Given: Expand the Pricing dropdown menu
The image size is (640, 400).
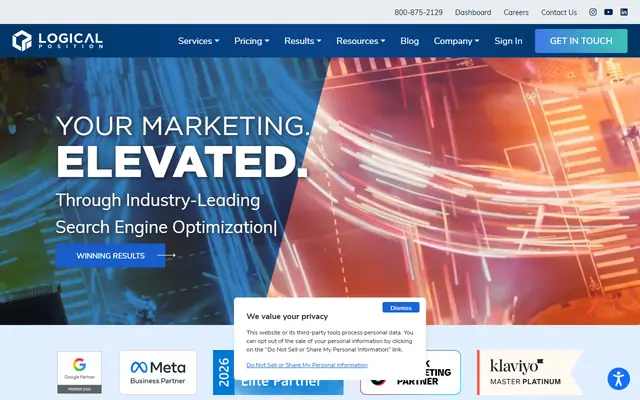Looking at the screenshot, I should pos(251,41).
